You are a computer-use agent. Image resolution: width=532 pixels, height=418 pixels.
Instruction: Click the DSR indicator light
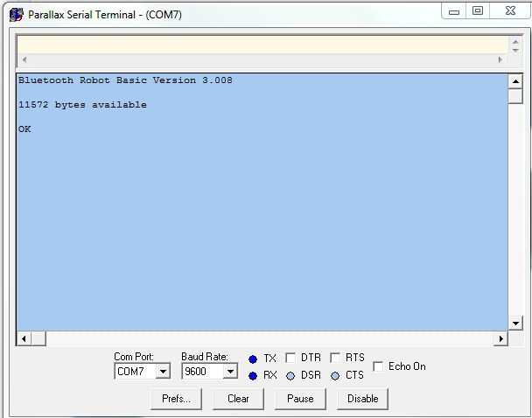click(x=290, y=376)
